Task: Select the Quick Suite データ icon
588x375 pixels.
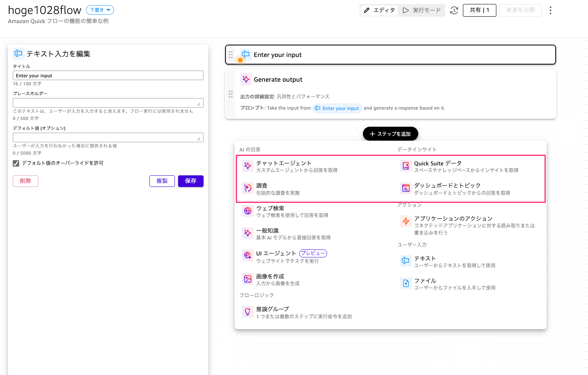Action: 406,166
